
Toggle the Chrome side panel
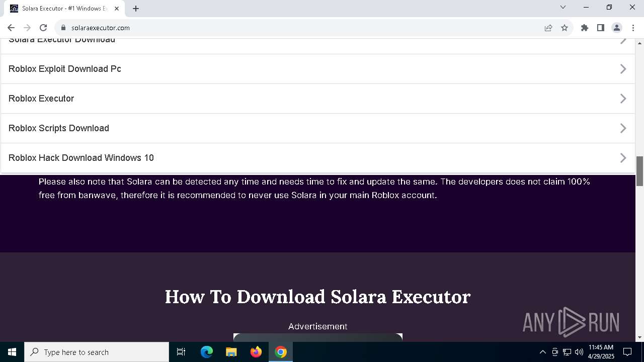pos(601,28)
